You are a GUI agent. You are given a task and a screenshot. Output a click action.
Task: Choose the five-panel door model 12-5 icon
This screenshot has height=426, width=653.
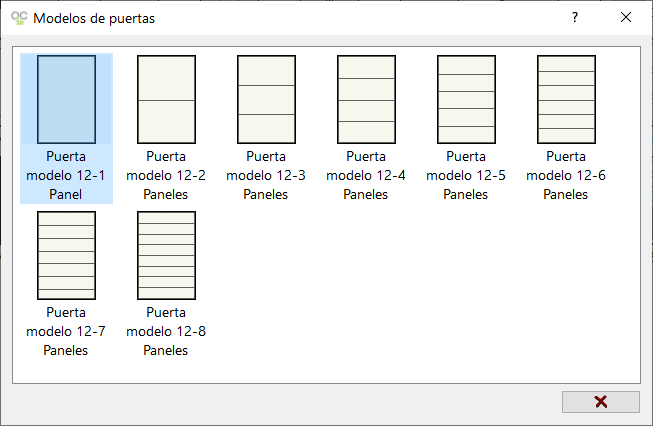coord(466,100)
